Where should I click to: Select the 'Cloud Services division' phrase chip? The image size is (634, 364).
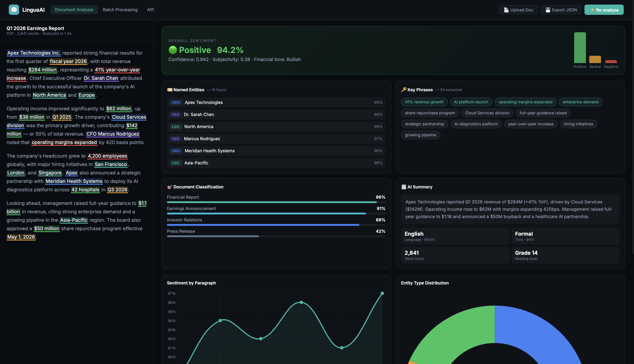pyautogui.click(x=487, y=113)
